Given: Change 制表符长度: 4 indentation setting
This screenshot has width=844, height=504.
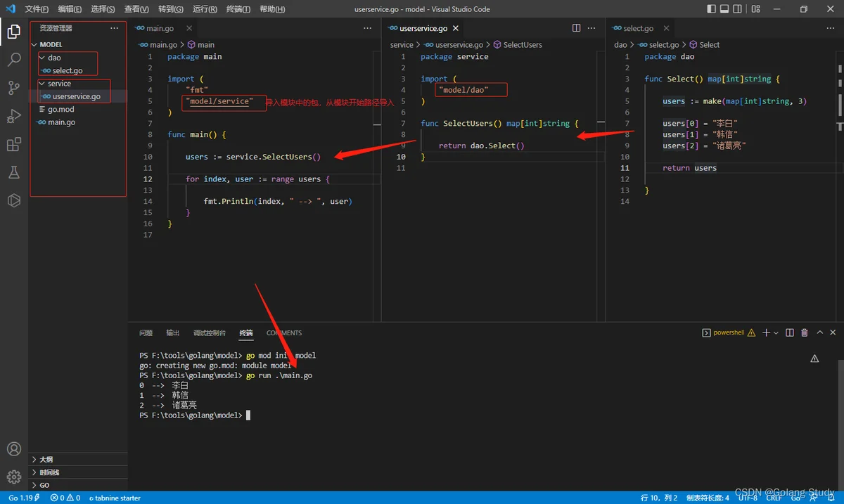Looking at the screenshot, I should [x=708, y=498].
